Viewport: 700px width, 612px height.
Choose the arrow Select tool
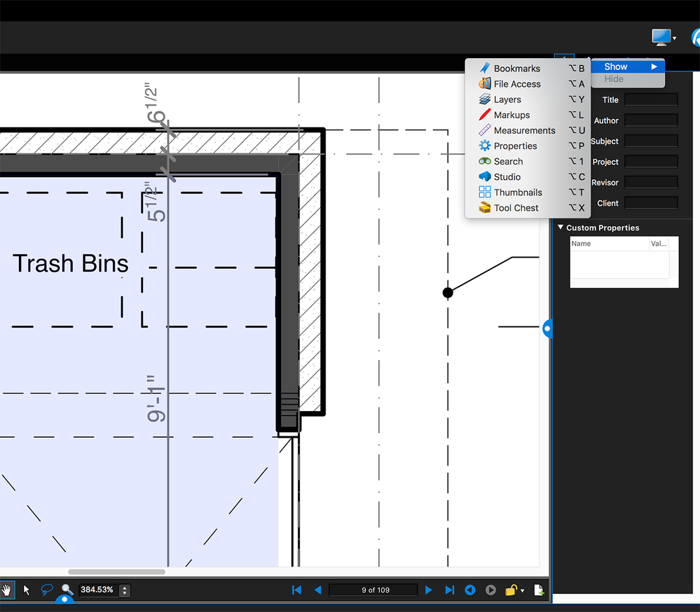click(27, 590)
